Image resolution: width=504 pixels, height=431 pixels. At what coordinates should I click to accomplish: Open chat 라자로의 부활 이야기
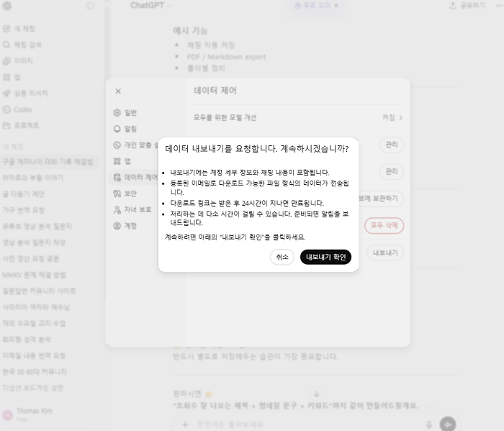pyautogui.click(x=50, y=178)
